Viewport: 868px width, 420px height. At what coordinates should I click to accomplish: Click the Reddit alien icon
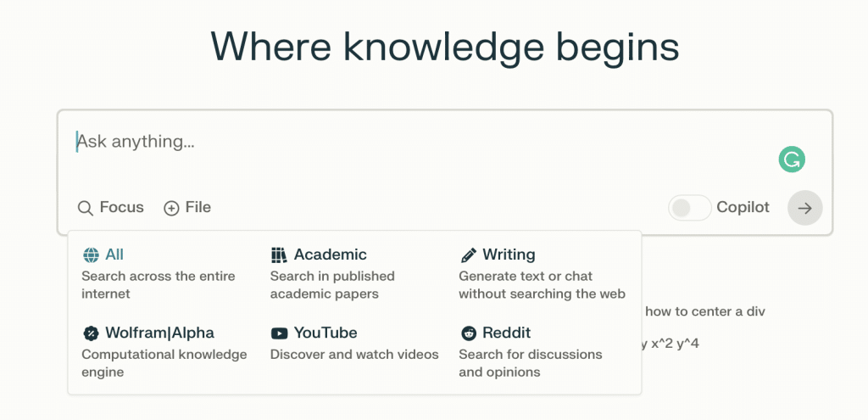click(x=468, y=333)
